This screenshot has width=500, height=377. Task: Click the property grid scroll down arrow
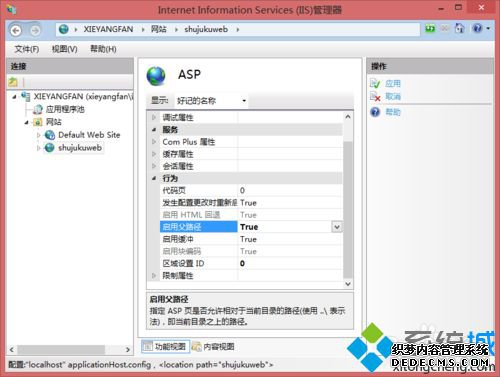tap(348, 284)
